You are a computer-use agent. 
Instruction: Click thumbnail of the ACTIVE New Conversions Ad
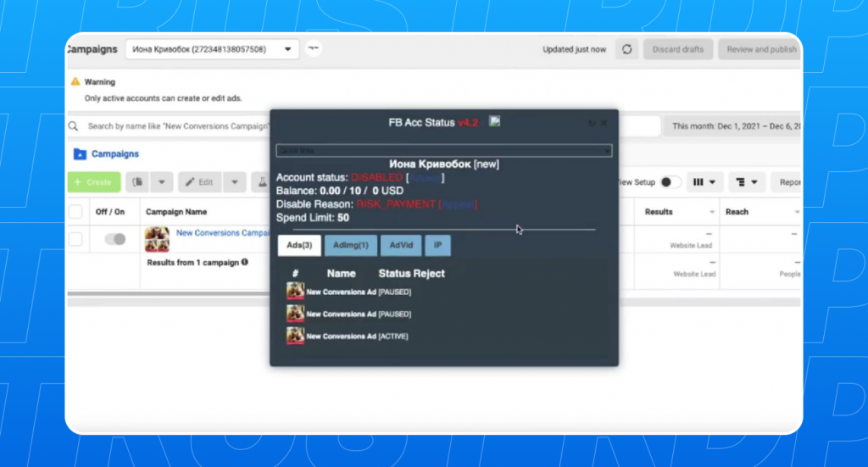pos(295,336)
